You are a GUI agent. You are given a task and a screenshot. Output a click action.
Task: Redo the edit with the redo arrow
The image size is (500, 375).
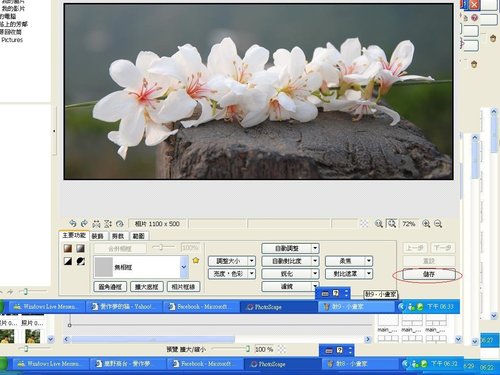[x=84, y=223]
